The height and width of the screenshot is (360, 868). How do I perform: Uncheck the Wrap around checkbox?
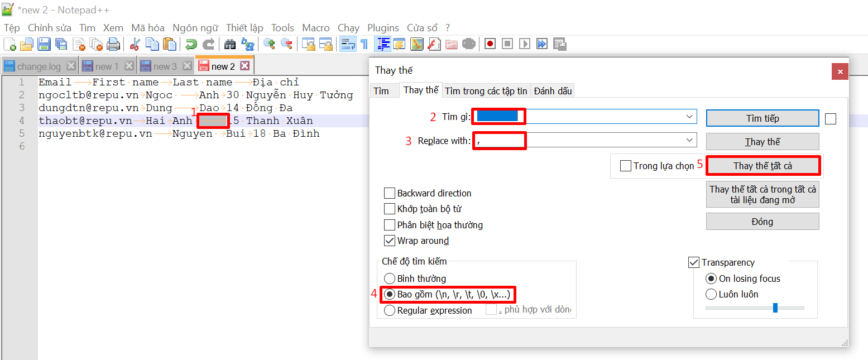click(390, 241)
